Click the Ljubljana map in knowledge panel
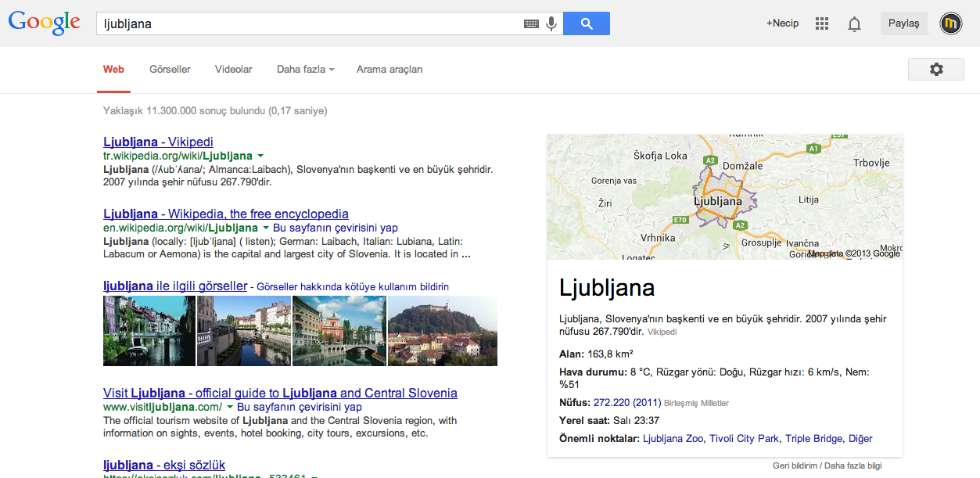This screenshot has width=980, height=478. pyautogui.click(x=725, y=196)
